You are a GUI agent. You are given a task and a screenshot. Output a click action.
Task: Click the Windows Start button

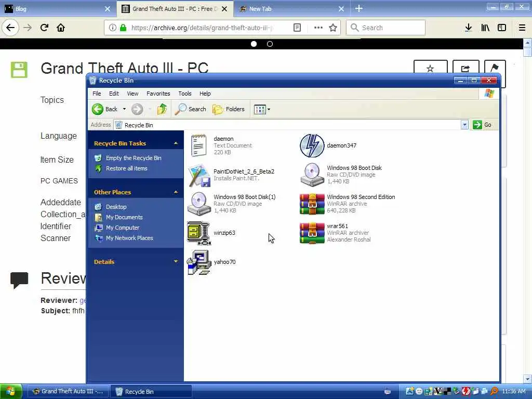coord(11,392)
